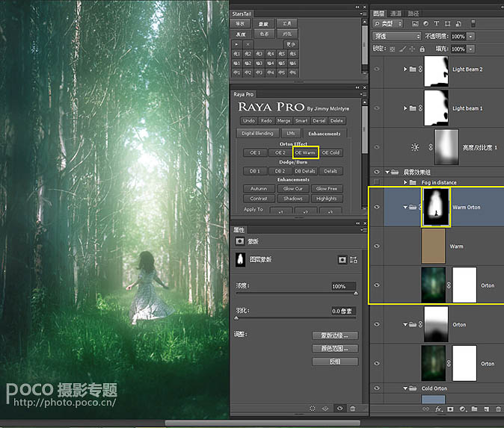Image resolution: width=504 pixels, height=428 pixels.
Task: Select the Warm layer tan color swatch
Action: point(433,246)
